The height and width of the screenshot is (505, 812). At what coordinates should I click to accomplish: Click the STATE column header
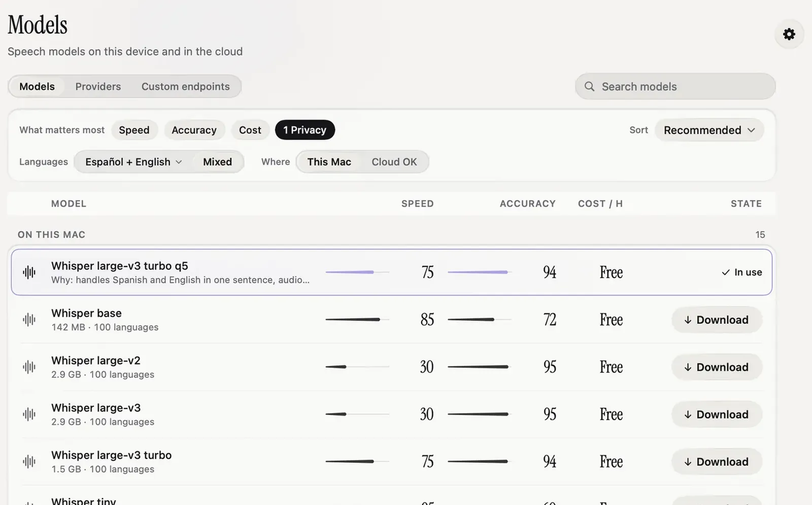(746, 204)
